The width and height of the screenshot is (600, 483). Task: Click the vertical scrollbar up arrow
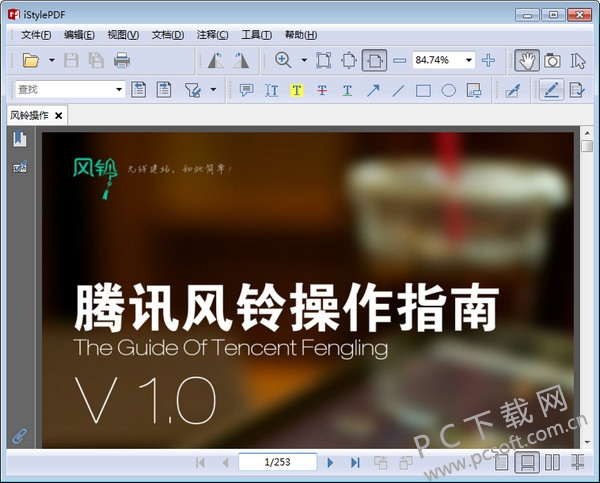coord(587,133)
